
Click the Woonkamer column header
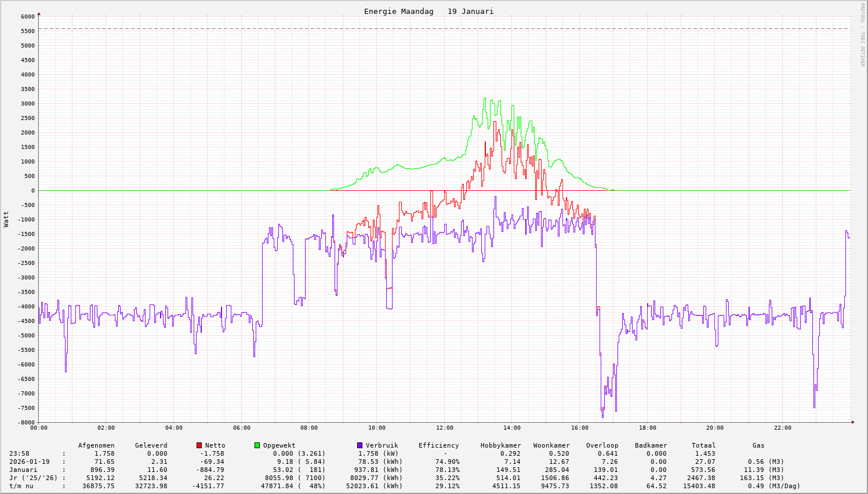tap(551, 445)
